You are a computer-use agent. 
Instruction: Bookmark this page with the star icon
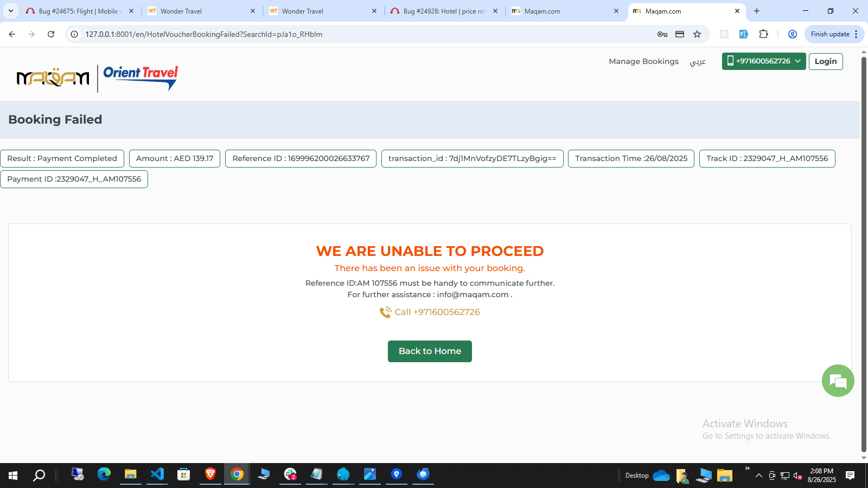coord(697,34)
